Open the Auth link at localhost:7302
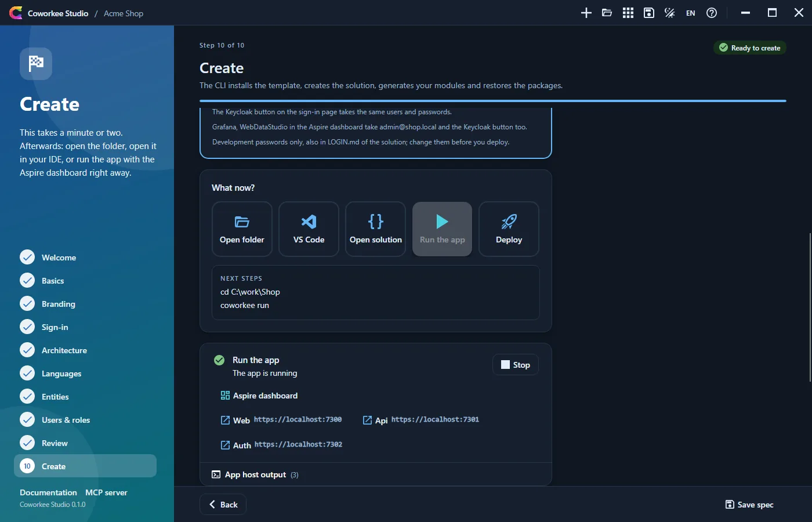Viewport: 812px width, 522px height. [281, 445]
